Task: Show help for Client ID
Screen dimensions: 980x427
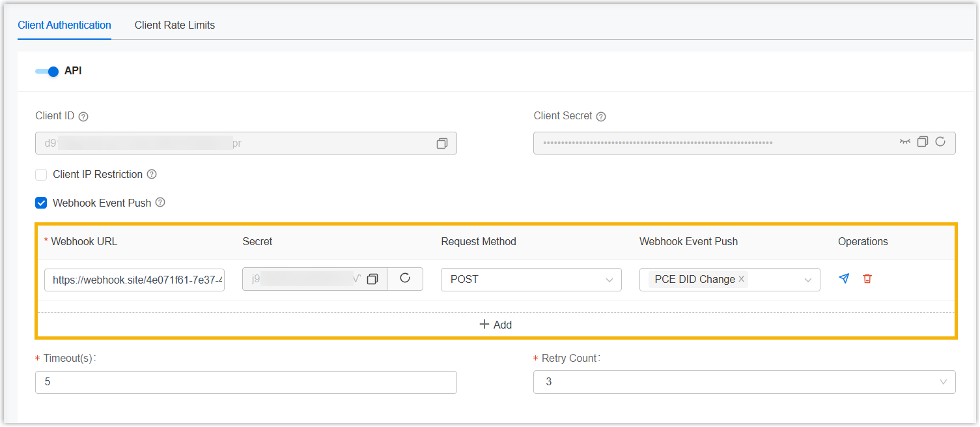Action: (x=83, y=117)
